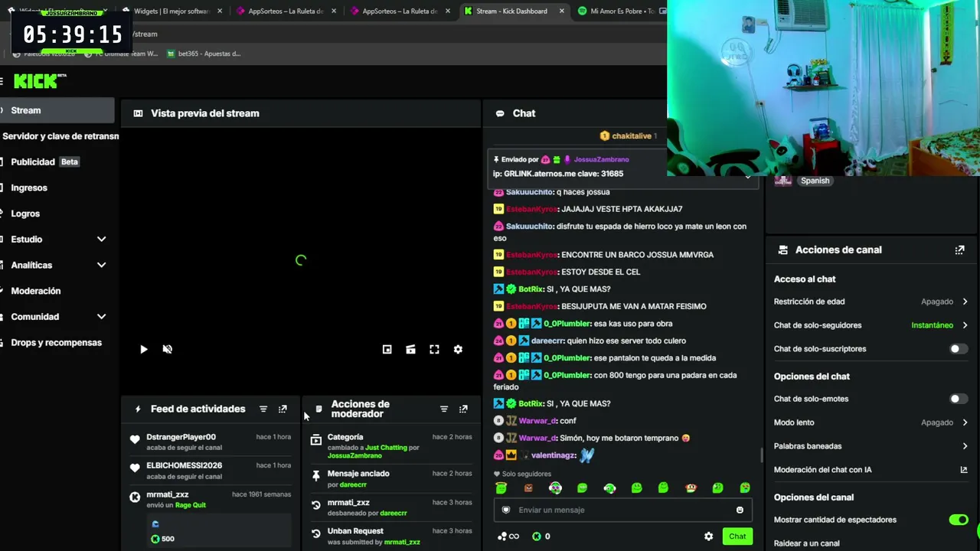
Task: Open the bet365 bookmark
Action: click(x=204, y=54)
